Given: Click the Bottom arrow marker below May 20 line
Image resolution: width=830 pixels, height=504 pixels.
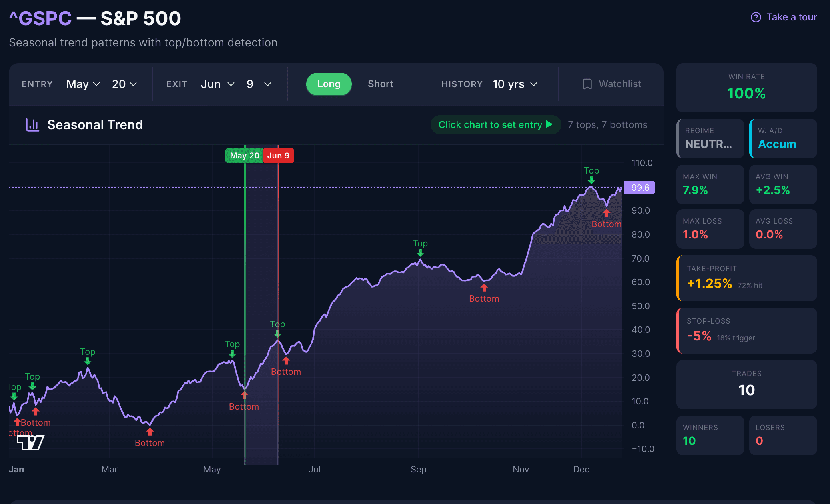Looking at the screenshot, I should (x=244, y=395).
